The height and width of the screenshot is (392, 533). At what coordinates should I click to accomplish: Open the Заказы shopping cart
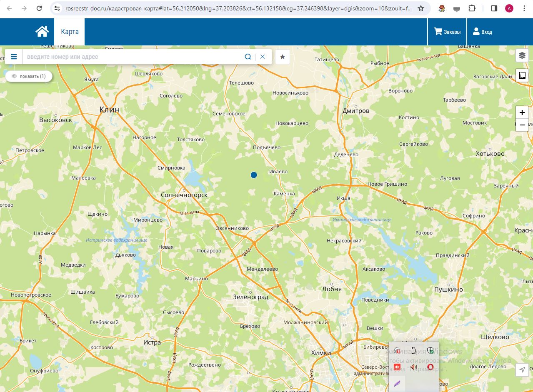point(447,32)
